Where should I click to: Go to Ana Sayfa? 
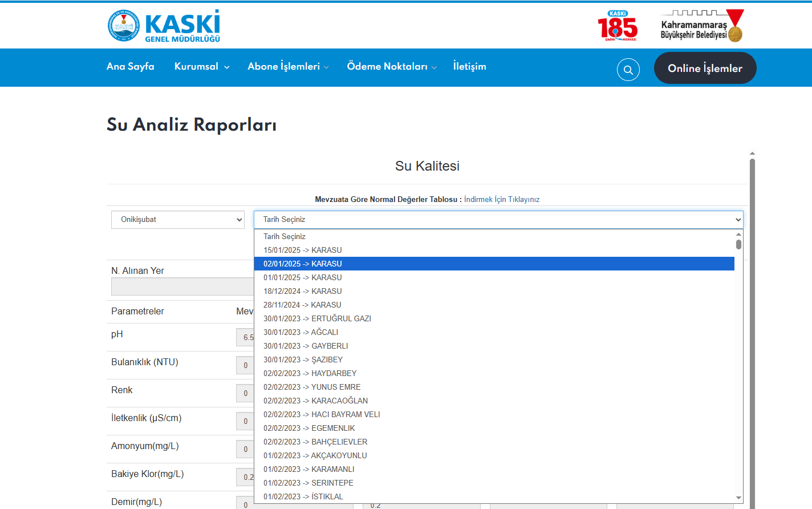coord(130,67)
